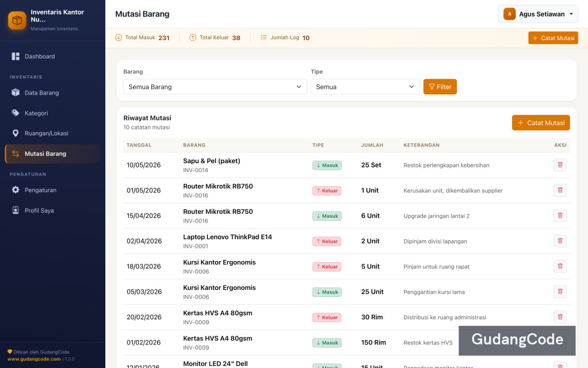This screenshot has height=368, width=588.
Task: Click the user avatar letter A
Action: (x=509, y=14)
